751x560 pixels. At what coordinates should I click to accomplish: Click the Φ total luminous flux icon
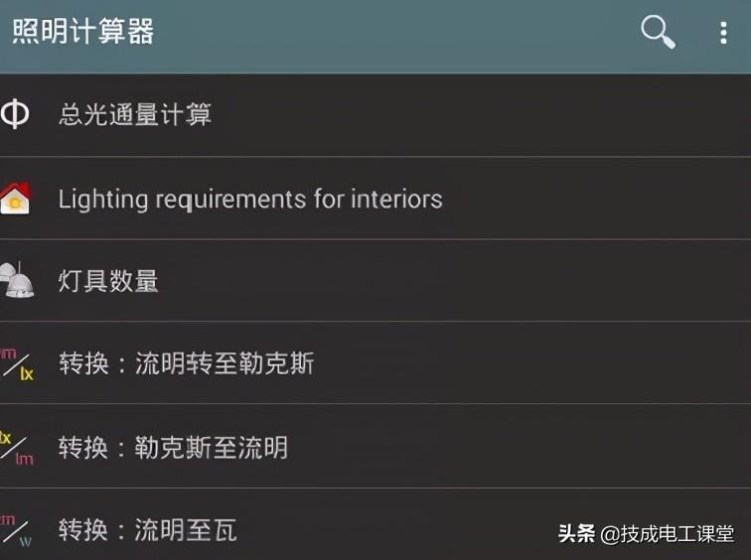pos(15,114)
